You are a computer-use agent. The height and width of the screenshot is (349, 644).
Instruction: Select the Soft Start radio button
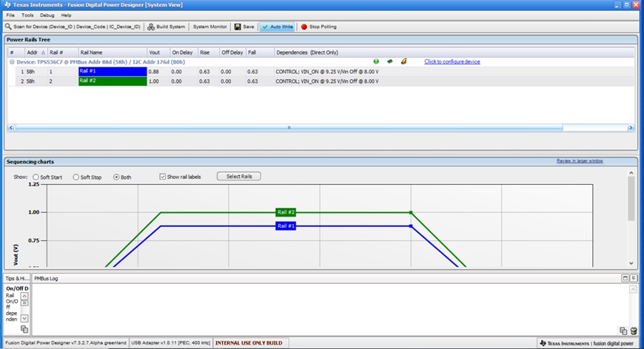coord(36,177)
